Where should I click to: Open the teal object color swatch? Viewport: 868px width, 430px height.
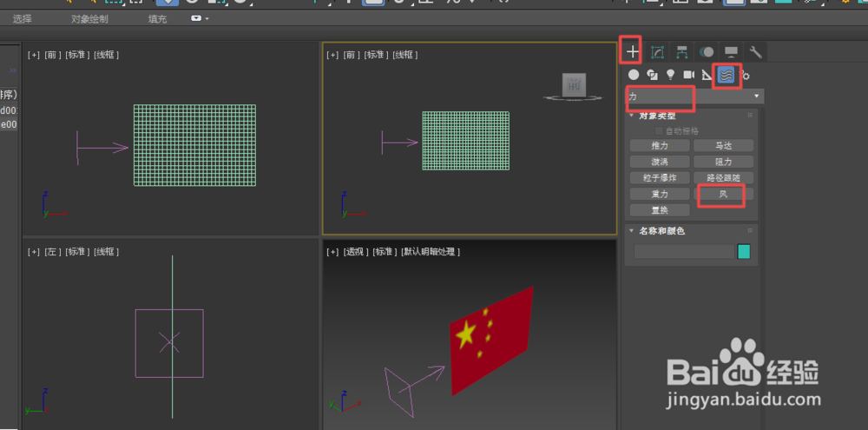[x=744, y=252]
